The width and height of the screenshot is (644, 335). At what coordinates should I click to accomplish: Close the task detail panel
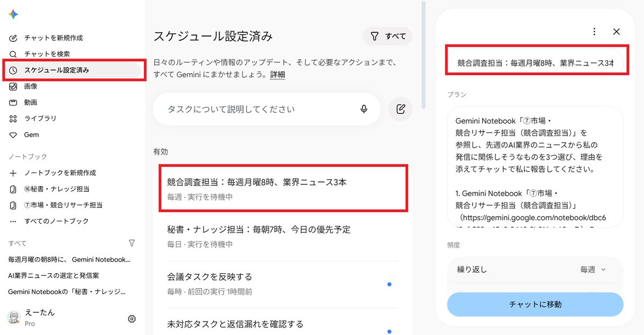click(617, 32)
